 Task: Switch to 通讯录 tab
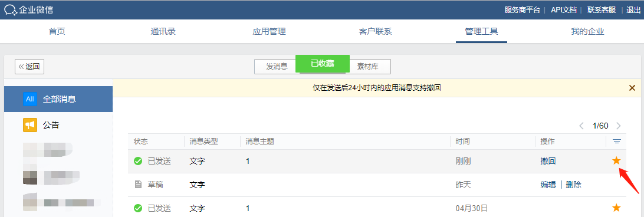point(163,32)
